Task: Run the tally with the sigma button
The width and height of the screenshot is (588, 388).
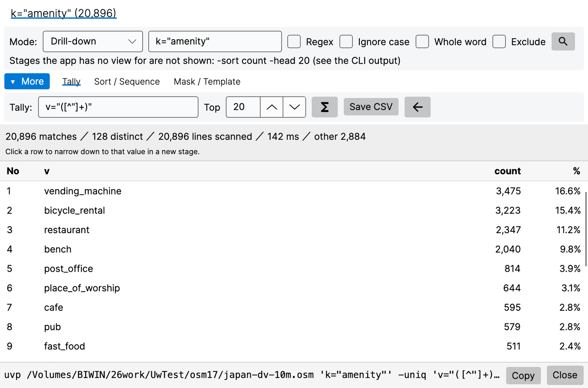Action: (325, 107)
